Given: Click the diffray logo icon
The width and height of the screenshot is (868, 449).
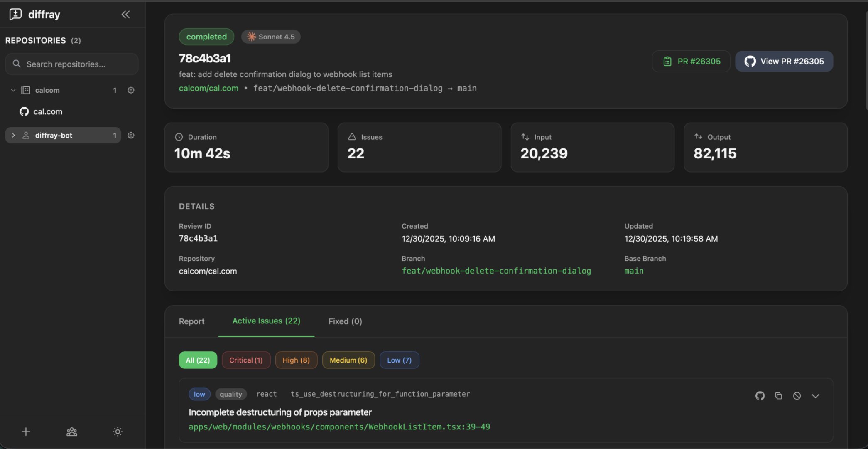Looking at the screenshot, I should click(x=15, y=14).
